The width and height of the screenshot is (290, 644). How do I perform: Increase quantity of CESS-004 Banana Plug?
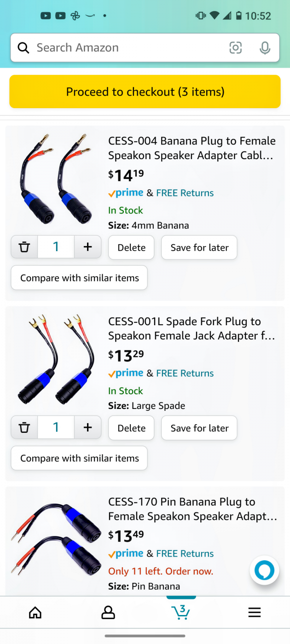(87, 247)
